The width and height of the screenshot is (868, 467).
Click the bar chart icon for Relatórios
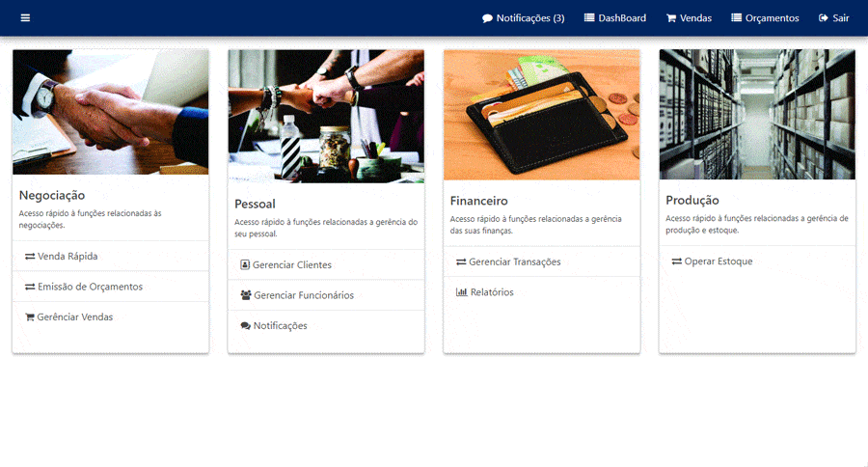click(x=461, y=292)
